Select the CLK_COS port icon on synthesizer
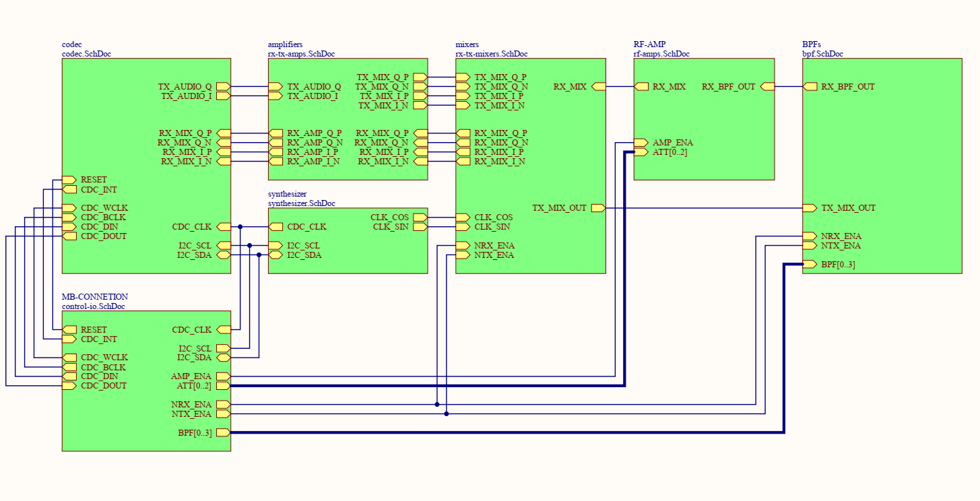980x501 pixels. pos(420,218)
